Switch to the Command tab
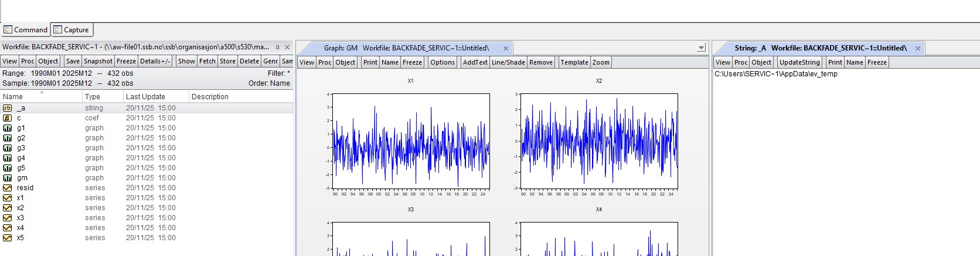The width and height of the screenshot is (980, 256). 25,30
